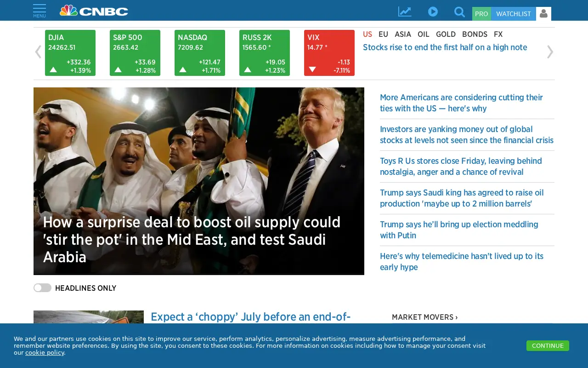
Task: Open telemedicine early hype story
Action: (462, 262)
